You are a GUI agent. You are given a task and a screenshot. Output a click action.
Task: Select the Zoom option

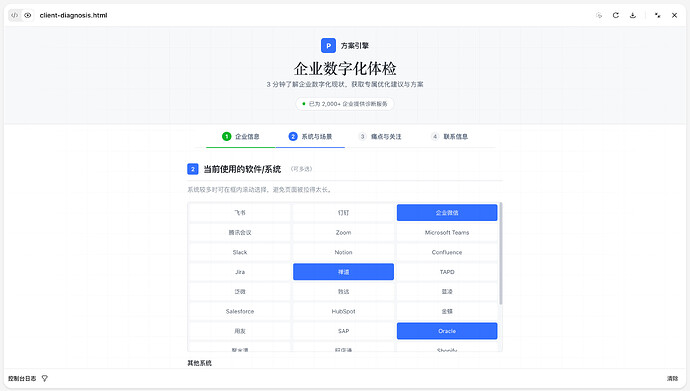[x=343, y=233]
